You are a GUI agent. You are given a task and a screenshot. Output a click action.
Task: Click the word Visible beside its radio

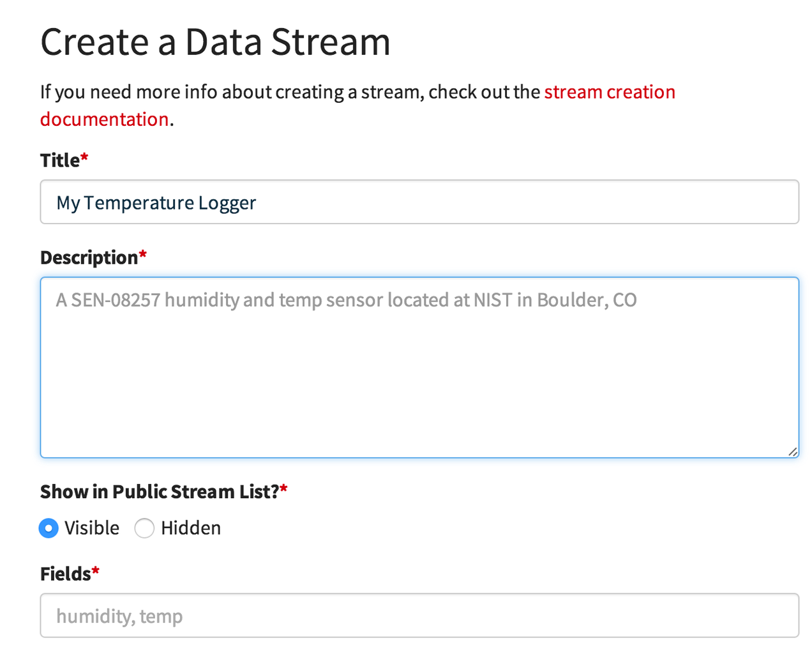point(92,528)
